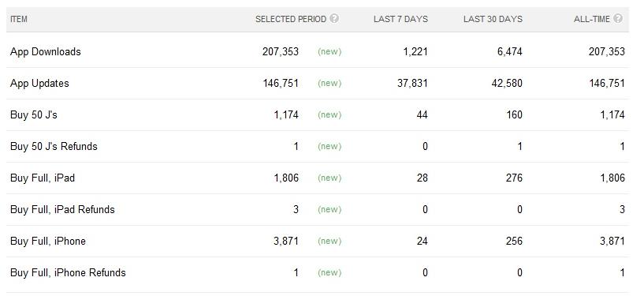Sort by LAST 7 DAYS column header
The width and height of the screenshot is (644, 296).
(400, 19)
